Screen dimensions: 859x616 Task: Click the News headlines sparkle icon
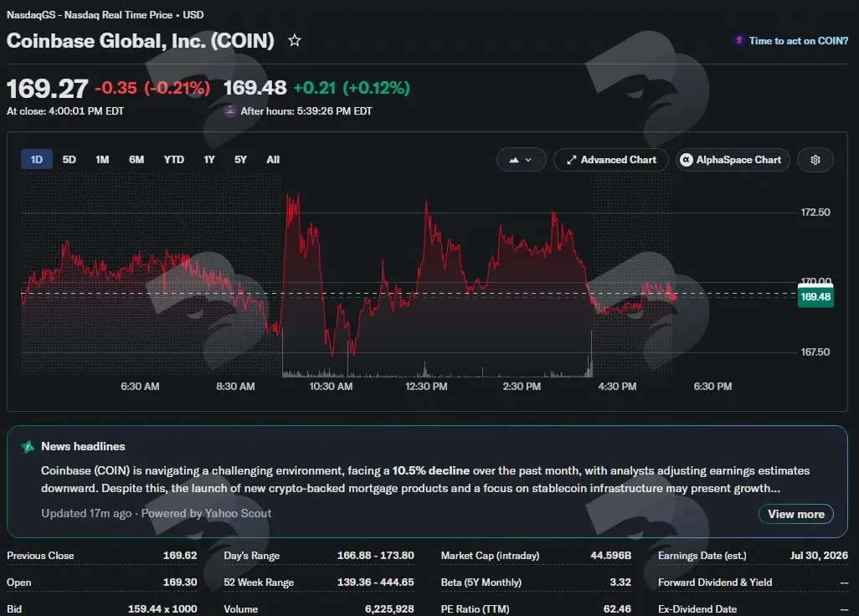pyautogui.click(x=28, y=447)
